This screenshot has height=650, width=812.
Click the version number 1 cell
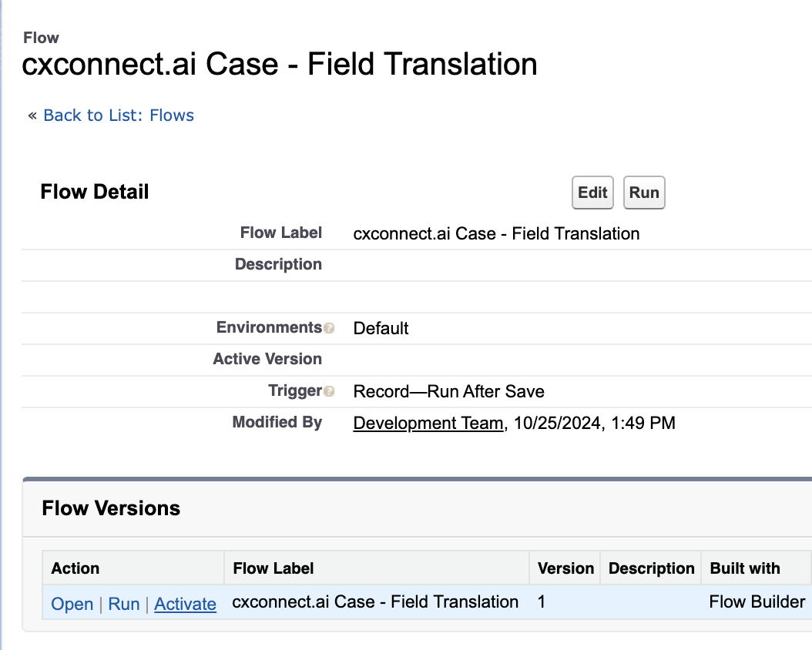(542, 602)
